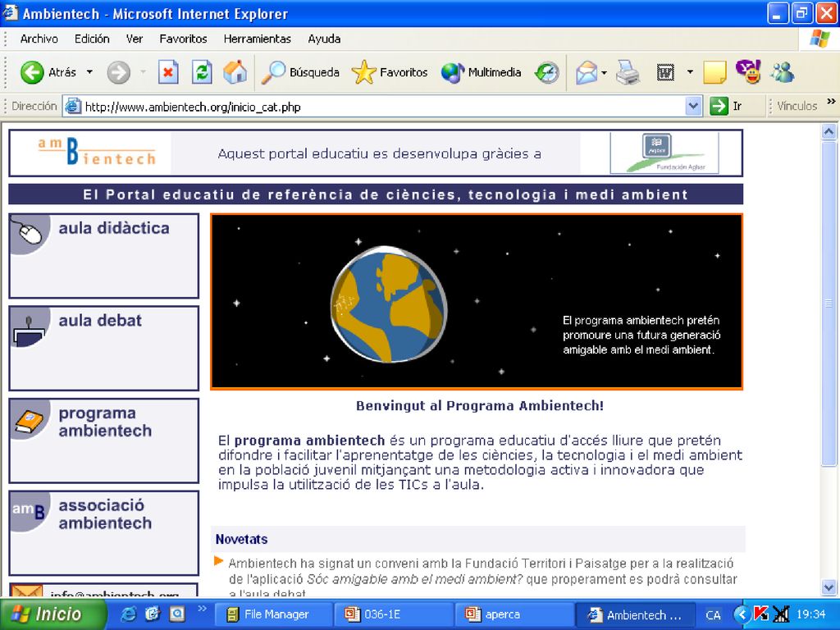Viewport: 840px width, 630px height.
Task: Click the orange book icon
Action: coord(30,422)
